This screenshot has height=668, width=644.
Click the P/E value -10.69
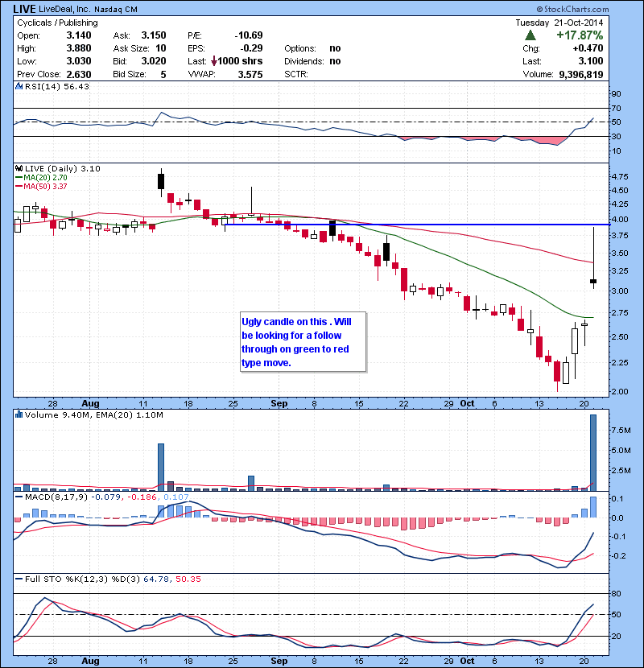click(249, 35)
